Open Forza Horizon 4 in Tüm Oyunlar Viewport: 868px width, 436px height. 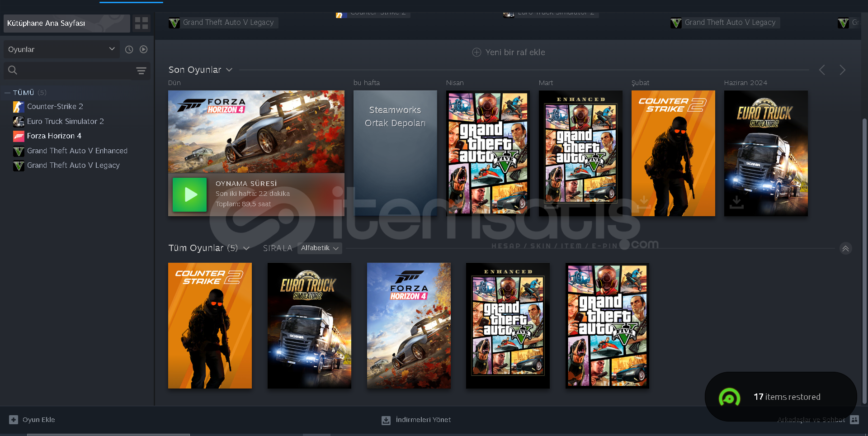pos(409,326)
